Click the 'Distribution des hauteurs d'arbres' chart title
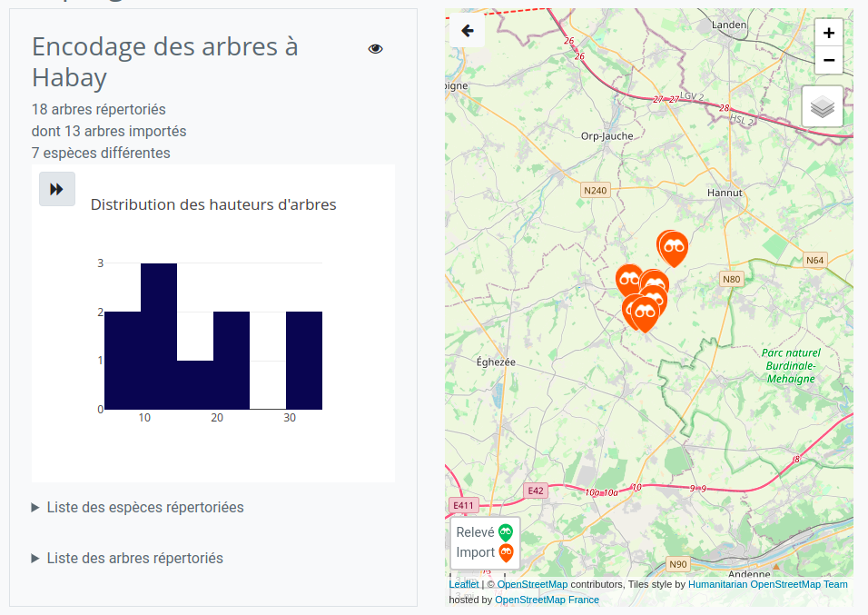The height and width of the screenshot is (615, 868). (213, 204)
